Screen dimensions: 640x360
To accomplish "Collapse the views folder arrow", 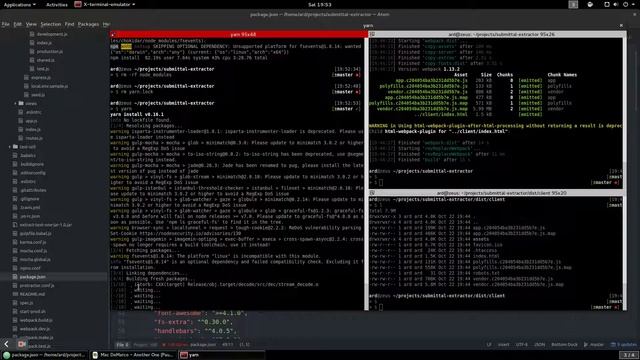I will (16, 103).
